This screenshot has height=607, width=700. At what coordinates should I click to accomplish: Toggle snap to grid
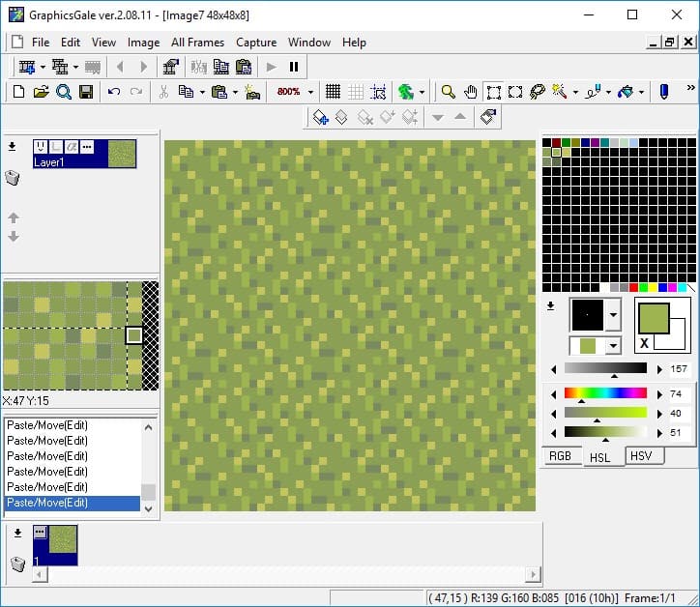[x=379, y=92]
